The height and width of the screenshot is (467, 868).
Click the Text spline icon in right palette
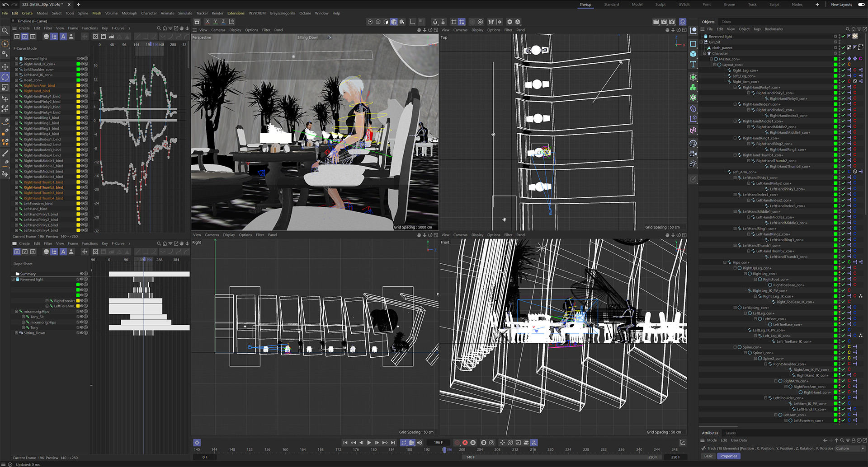[693, 64]
